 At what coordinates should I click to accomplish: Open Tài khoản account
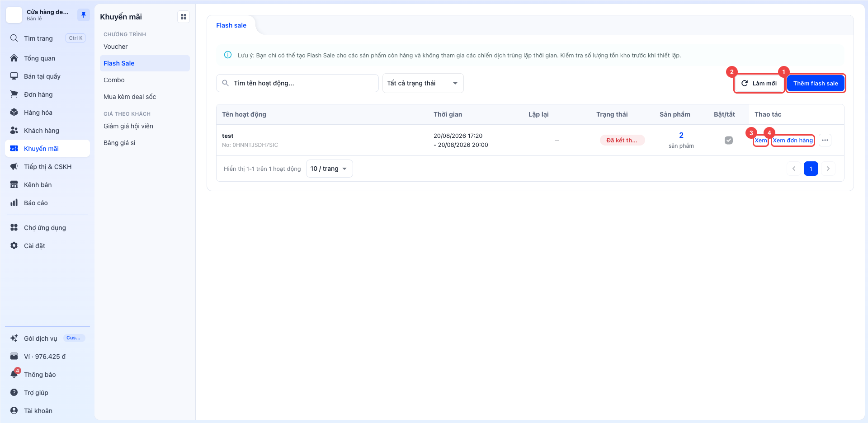pos(47,411)
